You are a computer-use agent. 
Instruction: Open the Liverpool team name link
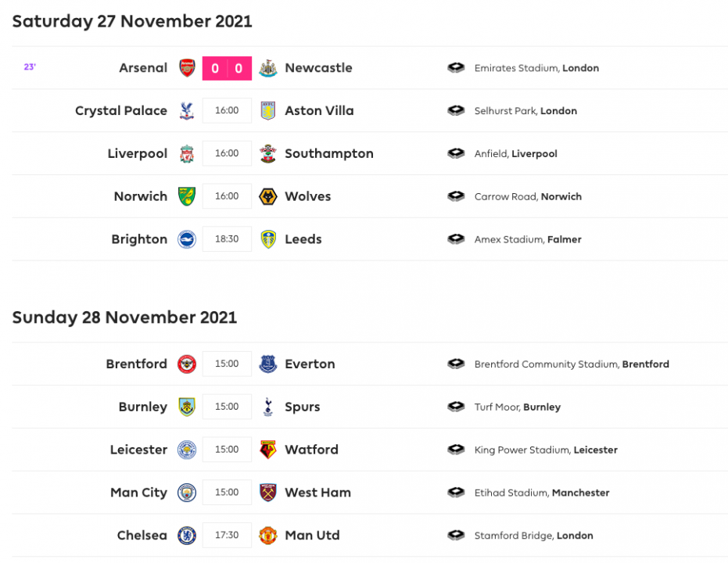pyautogui.click(x=138, y=154)
